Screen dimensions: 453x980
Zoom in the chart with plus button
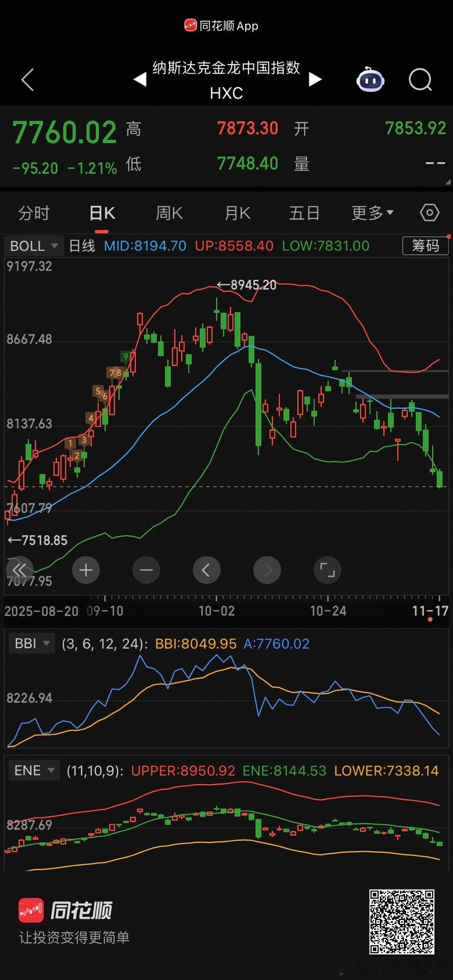tap(86, 570)
